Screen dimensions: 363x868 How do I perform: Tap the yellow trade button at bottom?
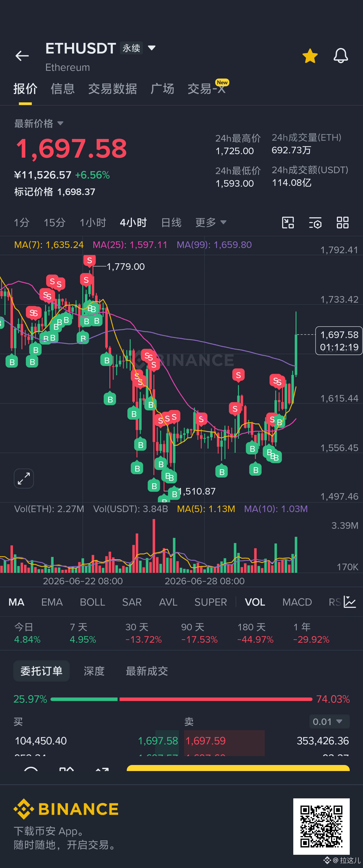[238, 768]
